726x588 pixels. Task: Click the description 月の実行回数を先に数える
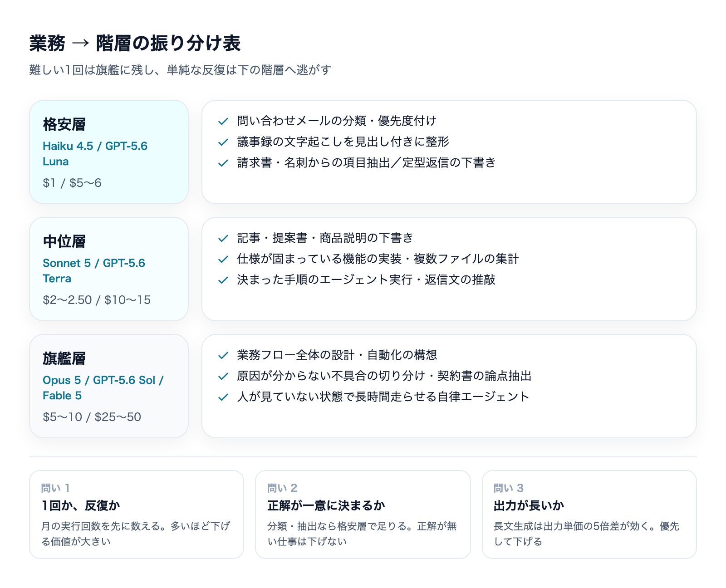[136, 534]
